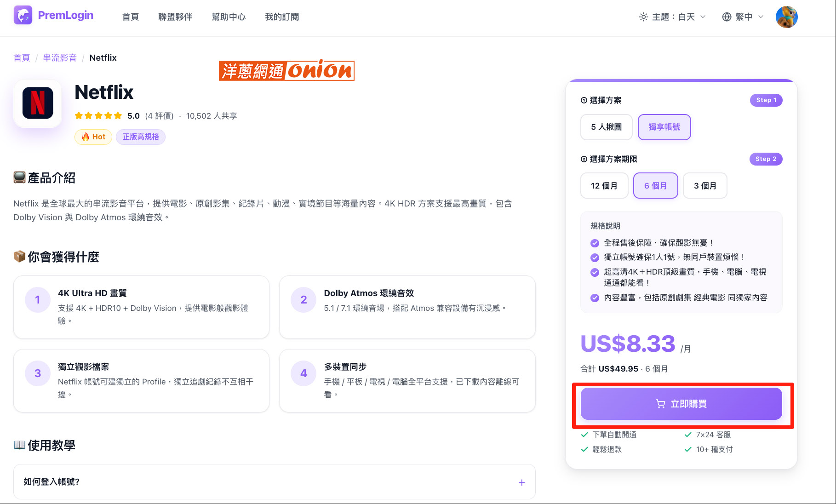Click the checkmark icon beside 全程售後保障
Viewport: 836px width, 504px height.
595,243
